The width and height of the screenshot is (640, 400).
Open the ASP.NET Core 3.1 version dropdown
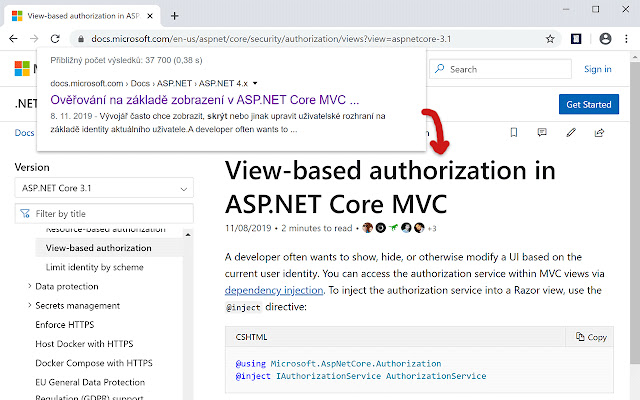(x=104, y=188)
